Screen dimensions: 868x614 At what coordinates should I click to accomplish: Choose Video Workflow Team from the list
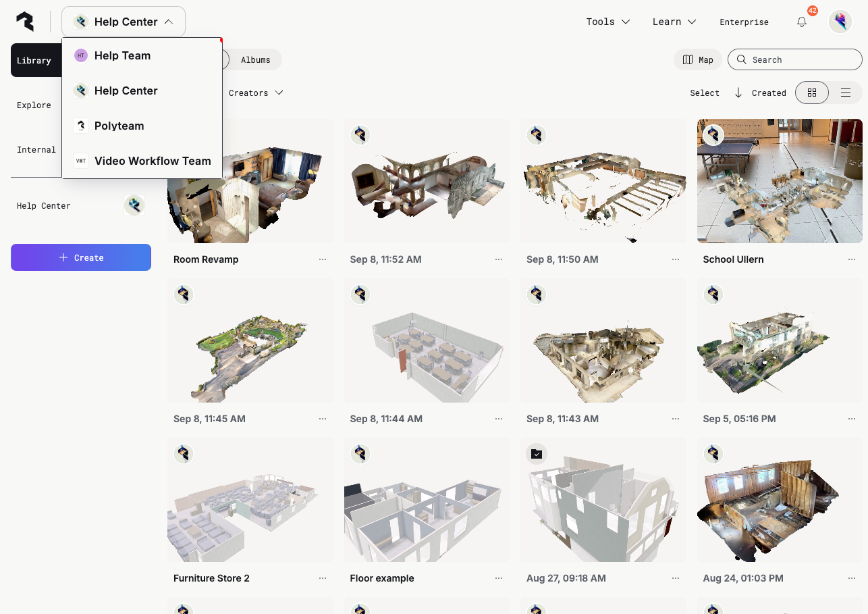click(x=153, y=161)
